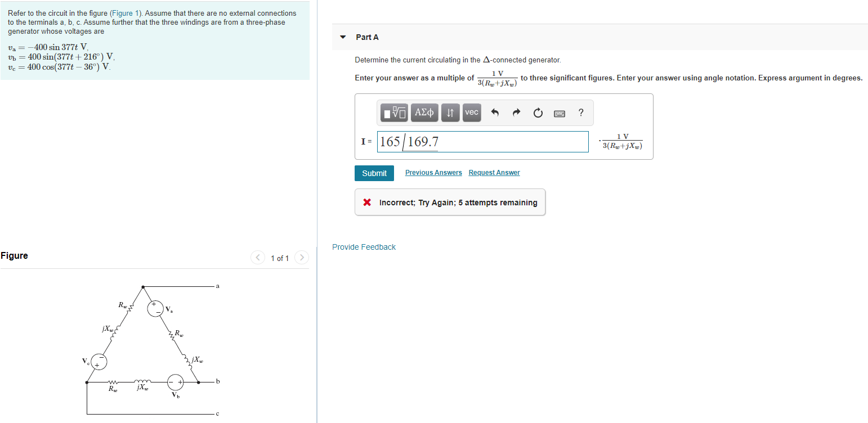Click the va = −400 sin 377t equation
Image resolution: width=868 pixels, height=423 pixels.
point(48,47)
